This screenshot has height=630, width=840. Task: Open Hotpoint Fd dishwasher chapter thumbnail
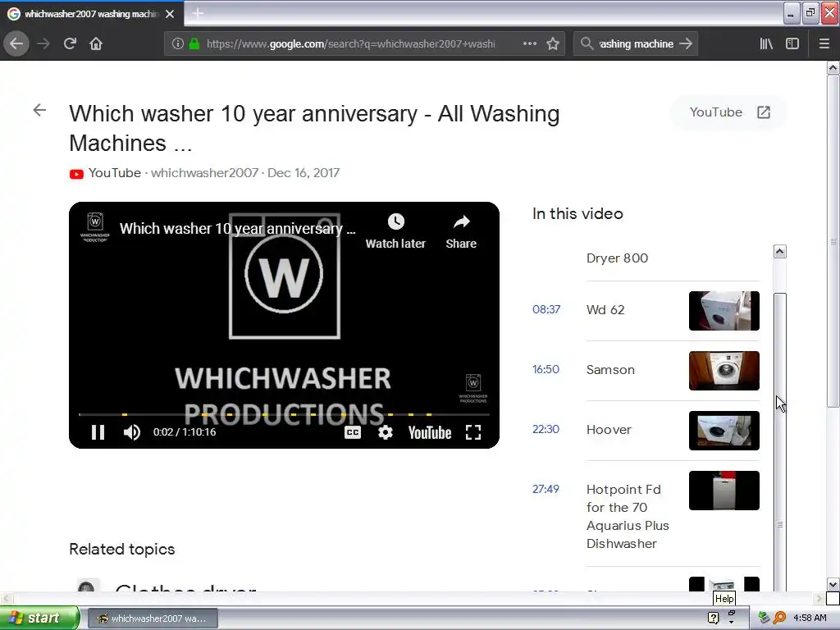724,491
